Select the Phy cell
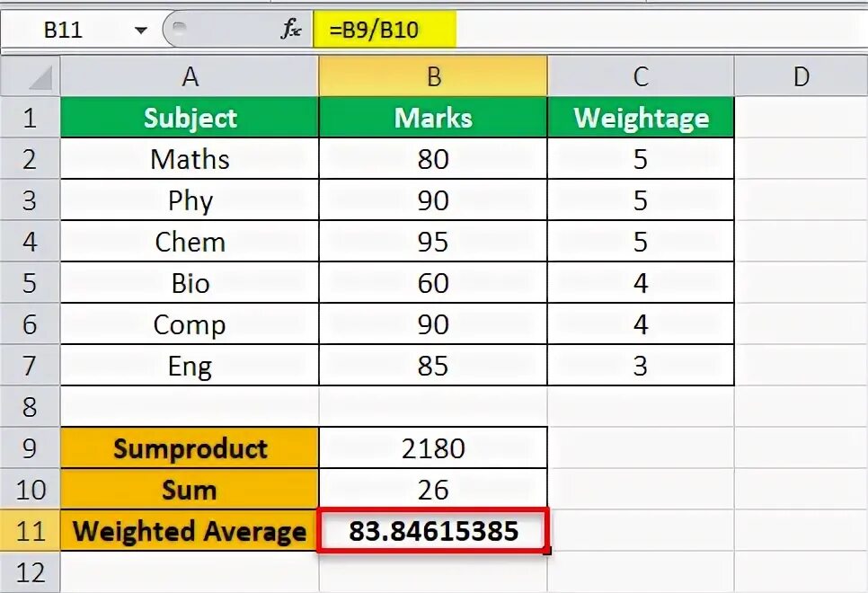 [190, 199]
